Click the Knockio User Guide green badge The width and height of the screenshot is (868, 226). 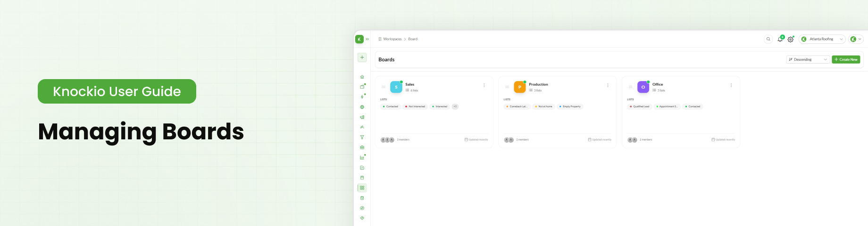click(x=117, y=91)
